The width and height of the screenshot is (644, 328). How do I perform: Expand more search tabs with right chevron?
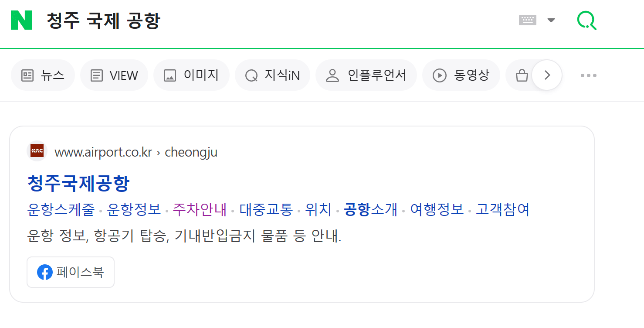(x=547, y=75)
